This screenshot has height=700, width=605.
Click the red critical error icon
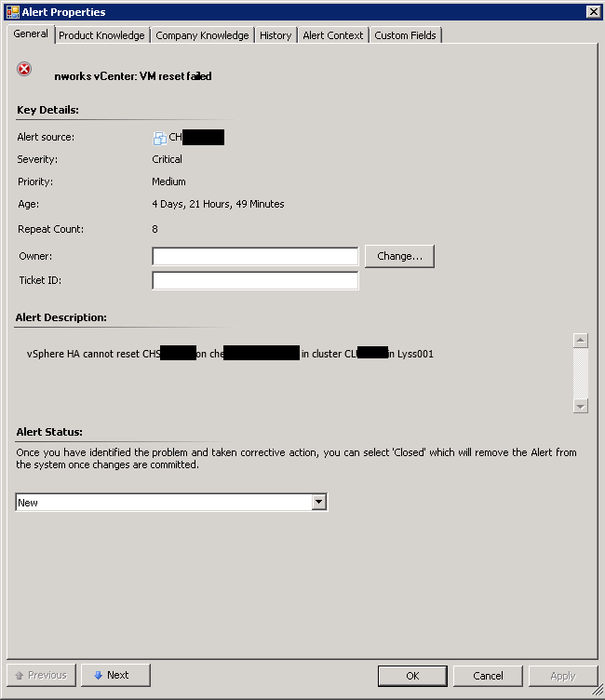(24, 69)
